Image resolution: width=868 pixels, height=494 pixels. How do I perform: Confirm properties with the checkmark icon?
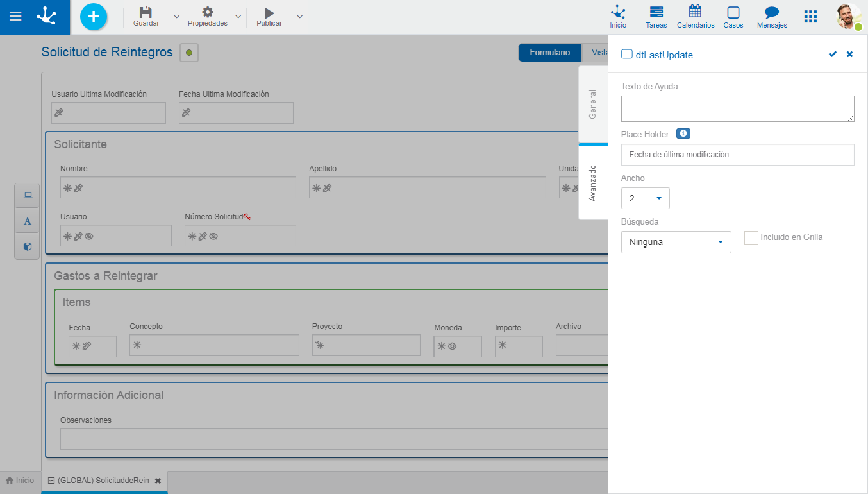[832, 55]
